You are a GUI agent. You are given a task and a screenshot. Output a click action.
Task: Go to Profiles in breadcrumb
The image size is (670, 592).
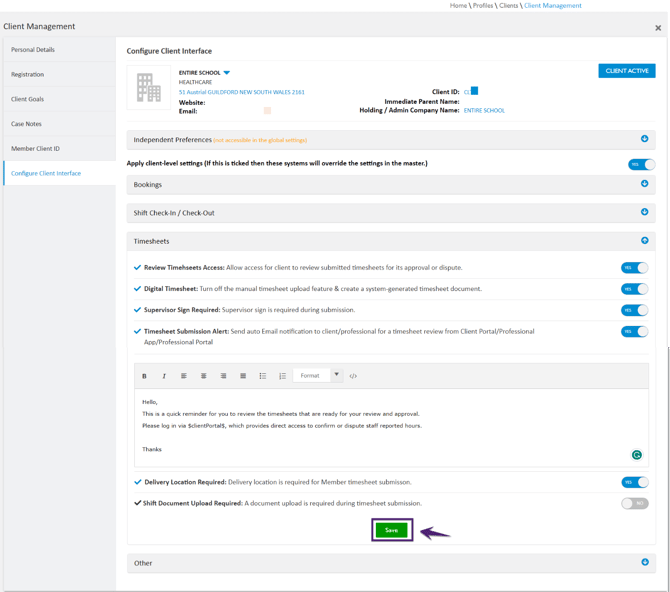pyautogui.click(x=483, y=6)
